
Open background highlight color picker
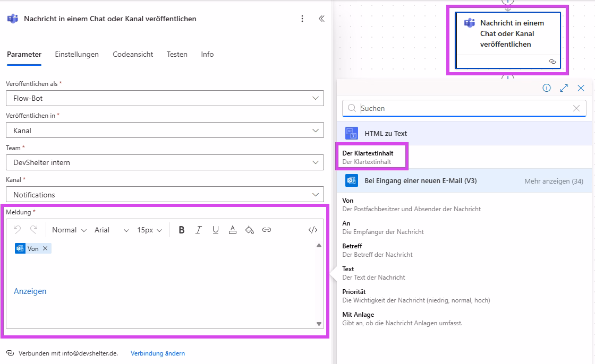249,230
